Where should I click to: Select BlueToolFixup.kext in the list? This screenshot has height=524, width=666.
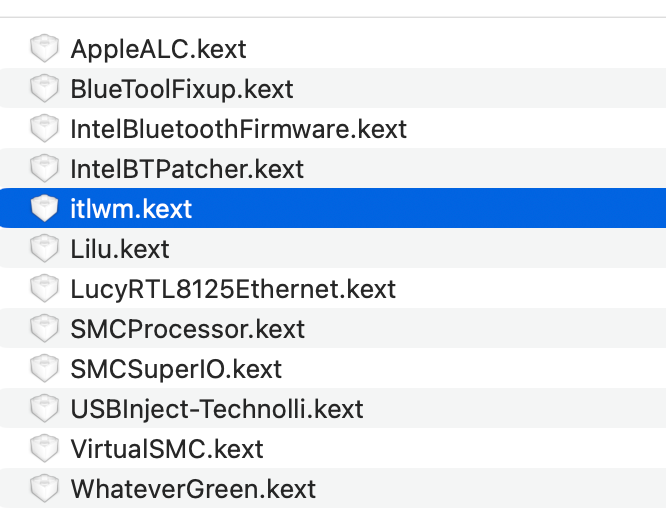pyautogui.click(x=182, y=88)
